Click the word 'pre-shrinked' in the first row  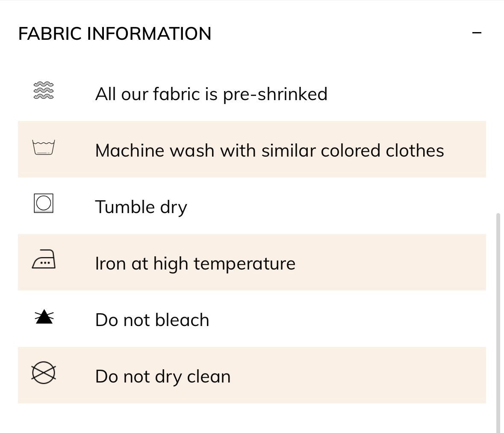(x=275, y=94)
